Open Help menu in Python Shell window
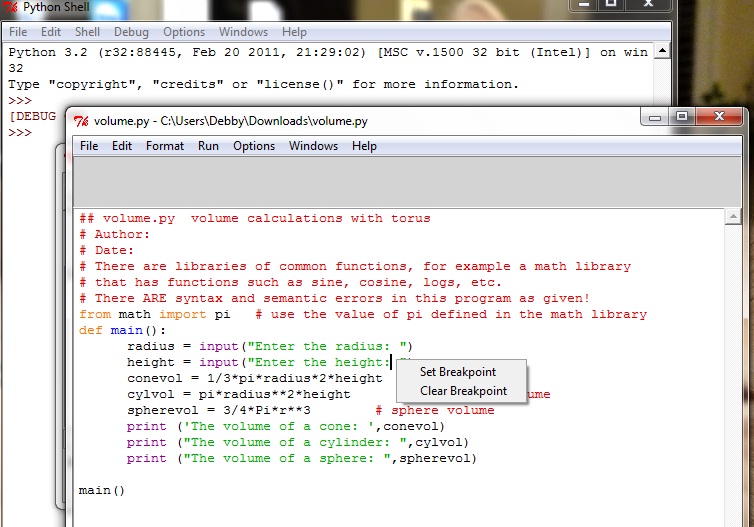Viewport: 754px width, 527px height. point(294,32)
